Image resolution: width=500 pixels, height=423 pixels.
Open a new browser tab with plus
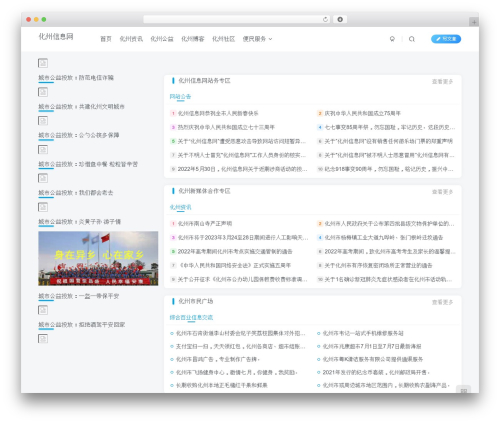pos(474,22)
